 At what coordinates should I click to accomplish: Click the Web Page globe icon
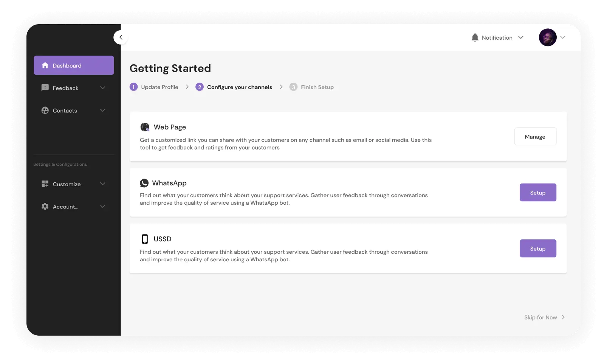[x=145, y=127]
